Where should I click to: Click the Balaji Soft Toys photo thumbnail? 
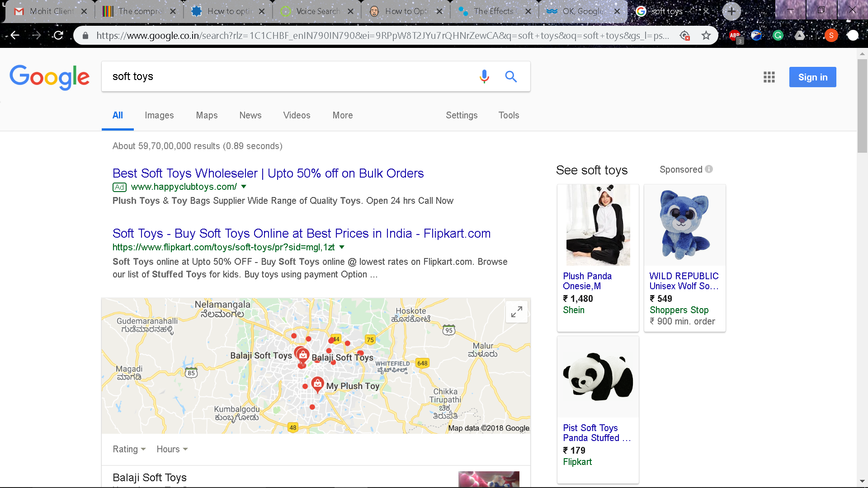tap(489, 479)
